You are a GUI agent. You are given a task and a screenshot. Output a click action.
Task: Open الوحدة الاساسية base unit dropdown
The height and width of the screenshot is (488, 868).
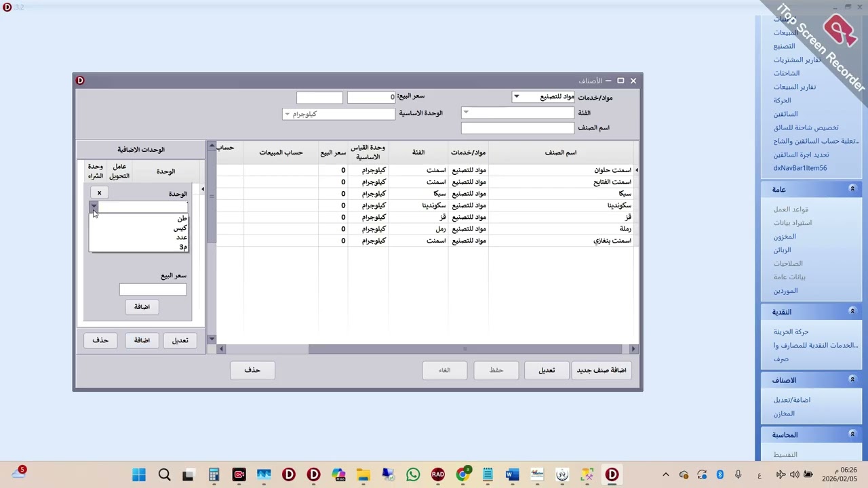pos(287,114)
